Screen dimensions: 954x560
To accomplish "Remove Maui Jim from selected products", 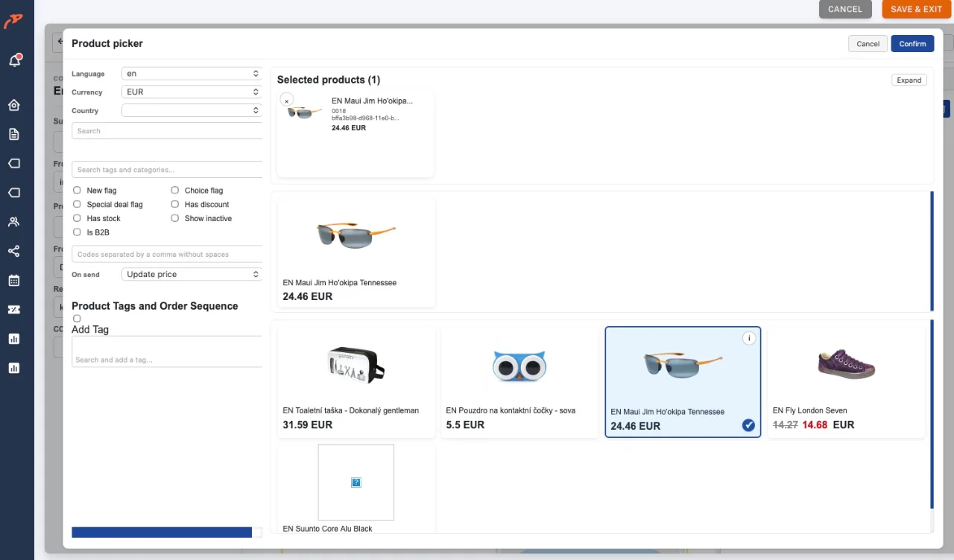I will tap(286, 101).
